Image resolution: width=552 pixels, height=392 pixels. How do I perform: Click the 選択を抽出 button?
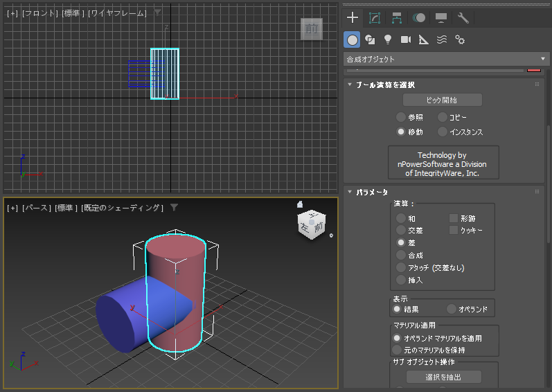(443, 377)
